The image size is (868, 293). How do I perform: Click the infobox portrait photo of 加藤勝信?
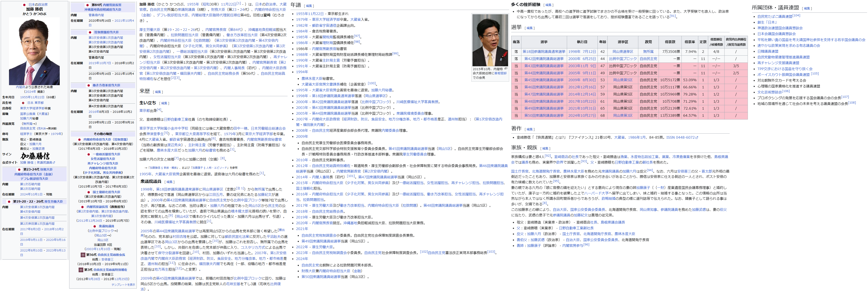pyautogui.click(x=34, y=51)
